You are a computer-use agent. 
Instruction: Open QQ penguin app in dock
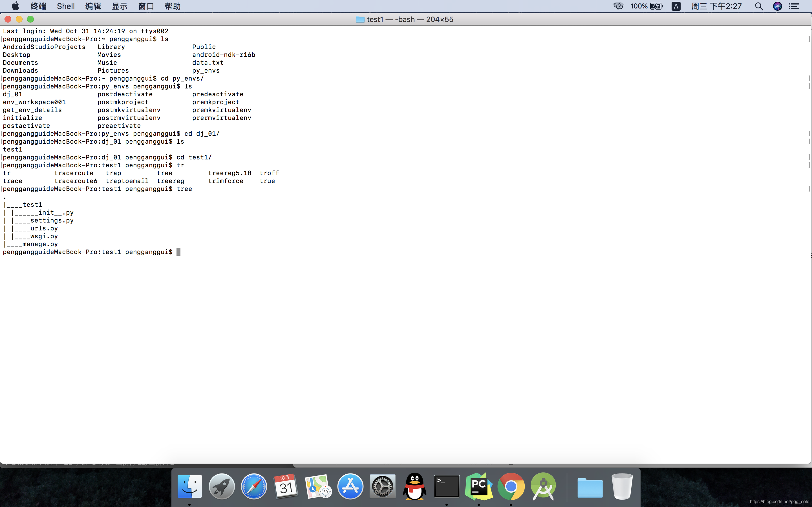[x=415, y=486]
